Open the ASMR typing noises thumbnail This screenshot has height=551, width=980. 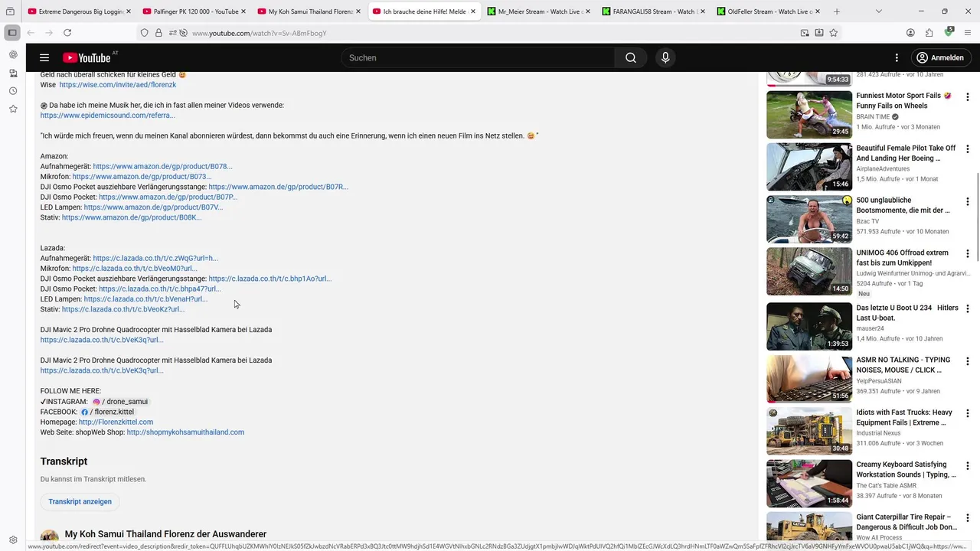809,379
